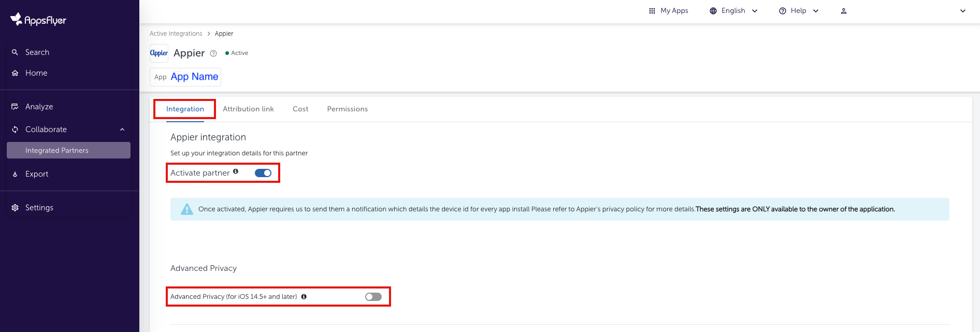Image resolution: width=980 pixels, height=332 pixels.
Task: Click the globe language icon
Action: tap(713, 11)
